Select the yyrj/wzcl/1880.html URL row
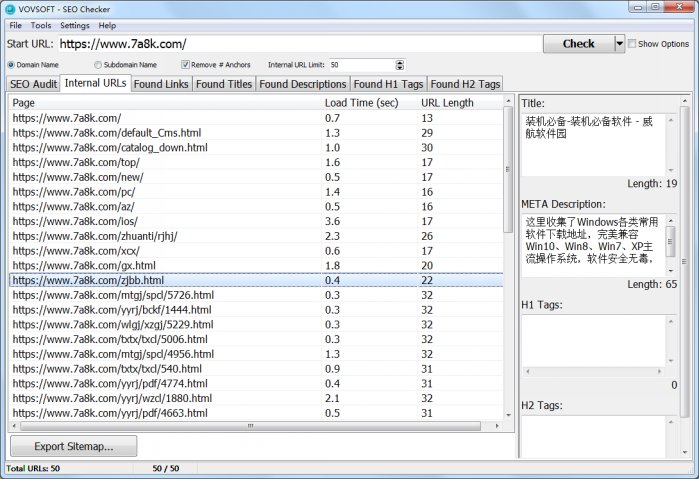Viewport: 699px width, 479px height. (256, 398)
